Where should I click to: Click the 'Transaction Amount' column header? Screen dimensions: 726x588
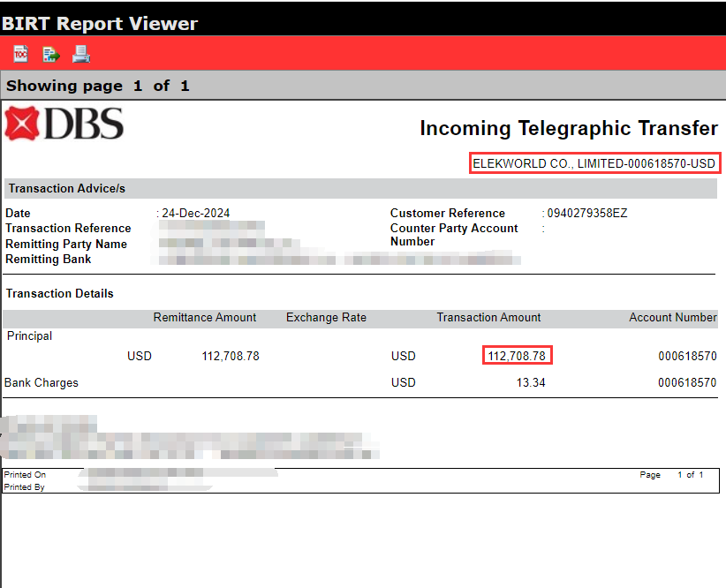[x=488, y=317]
